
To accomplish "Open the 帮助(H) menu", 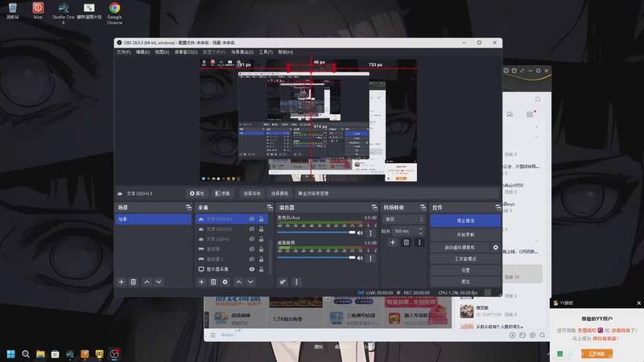I will (286, 52).
